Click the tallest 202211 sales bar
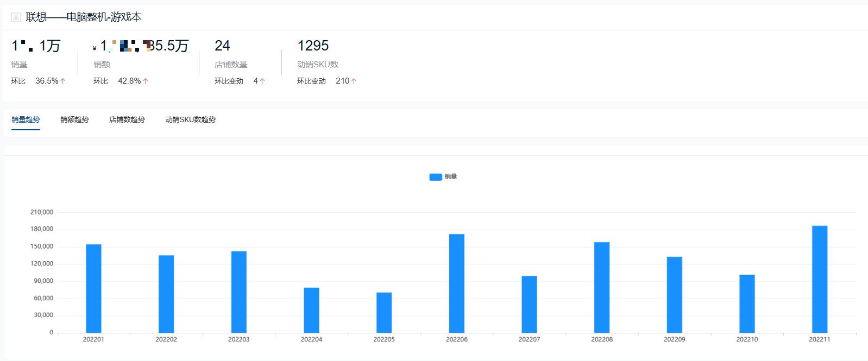The height and width of the screenshot is (361, 868). coord(820,279)
